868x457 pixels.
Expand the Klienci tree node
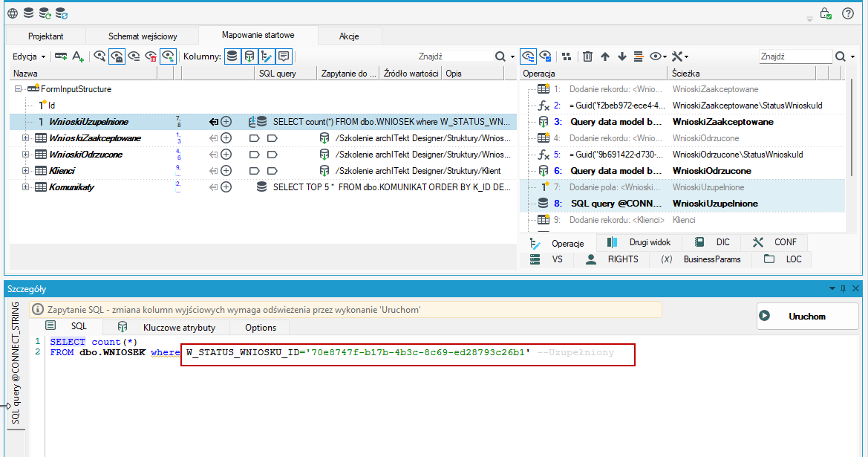(x=25, y=171)
